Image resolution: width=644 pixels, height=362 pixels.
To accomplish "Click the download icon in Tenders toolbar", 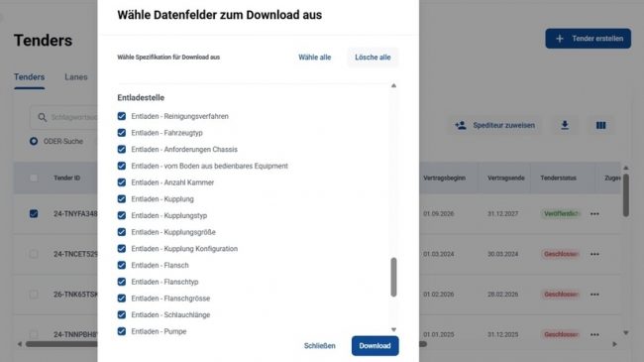I will (x=565, y=125).
